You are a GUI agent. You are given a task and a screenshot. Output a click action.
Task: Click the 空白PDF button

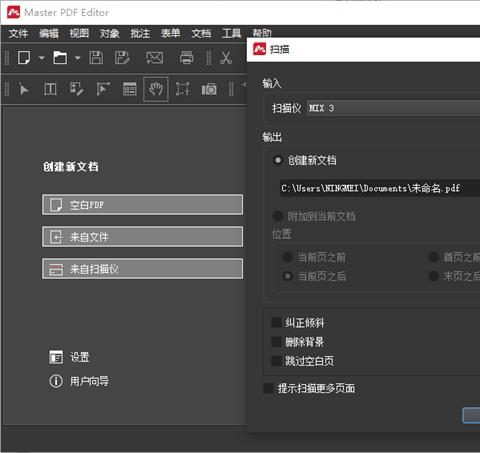143,205
